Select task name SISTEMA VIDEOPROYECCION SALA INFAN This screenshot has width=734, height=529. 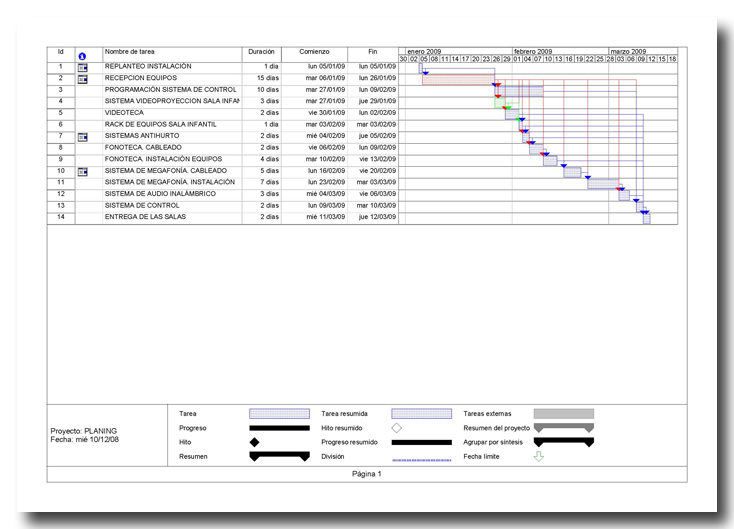tap(172, 101)
